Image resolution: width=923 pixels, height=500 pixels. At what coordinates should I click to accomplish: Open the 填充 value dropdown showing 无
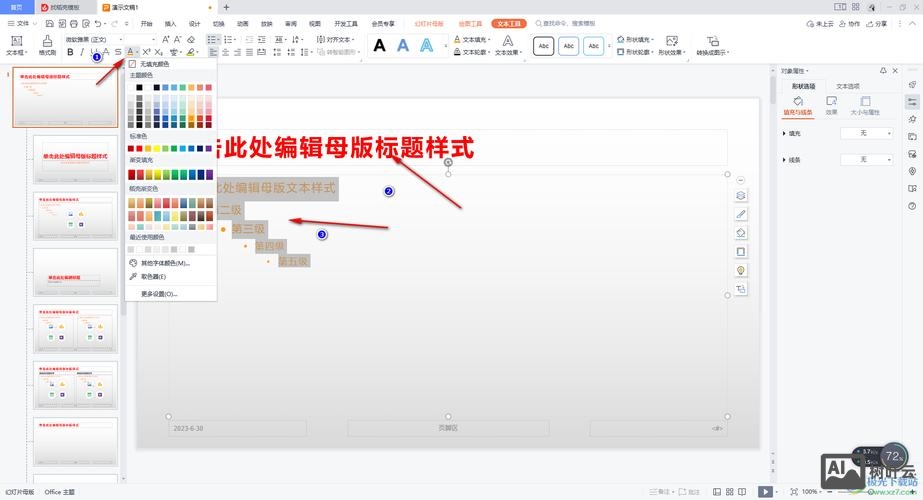point(866,134)
